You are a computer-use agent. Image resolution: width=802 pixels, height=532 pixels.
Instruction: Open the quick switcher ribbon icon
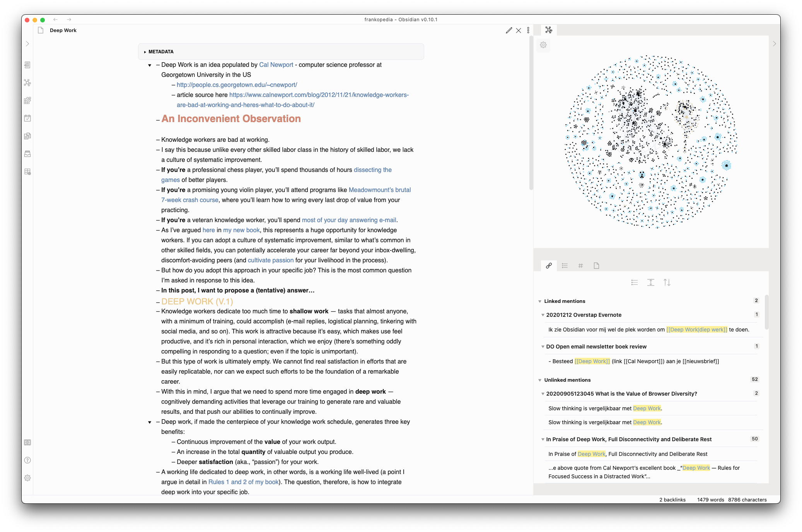(27, 65)
